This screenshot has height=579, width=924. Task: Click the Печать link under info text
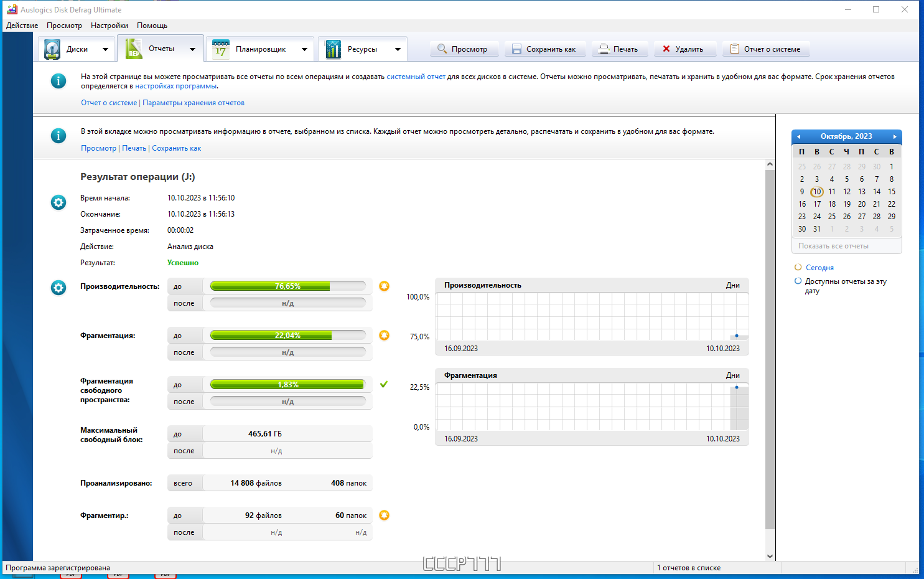click(134, 148)
